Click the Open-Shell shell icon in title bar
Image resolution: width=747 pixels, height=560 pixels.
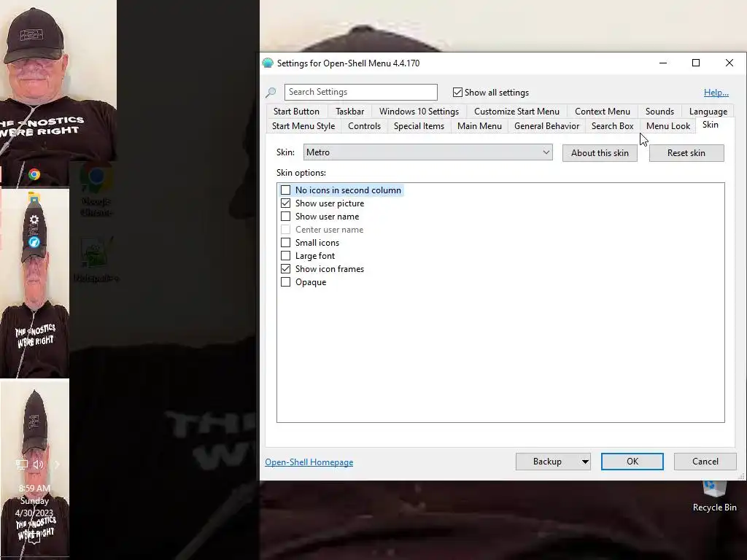click(268, 63)
